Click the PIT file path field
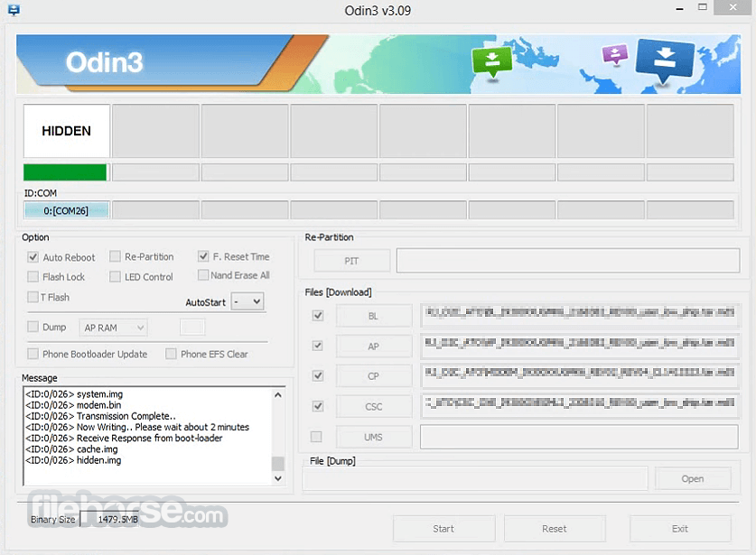This screenshot has width=756, height=555. pyautogui.click(x=568, y=261)
